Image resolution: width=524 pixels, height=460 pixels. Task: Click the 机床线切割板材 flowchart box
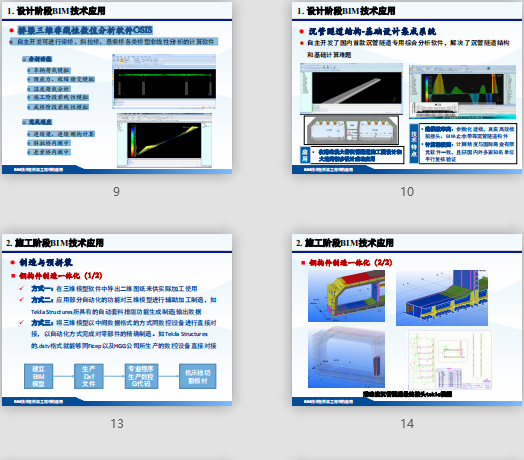pos(198,376)
